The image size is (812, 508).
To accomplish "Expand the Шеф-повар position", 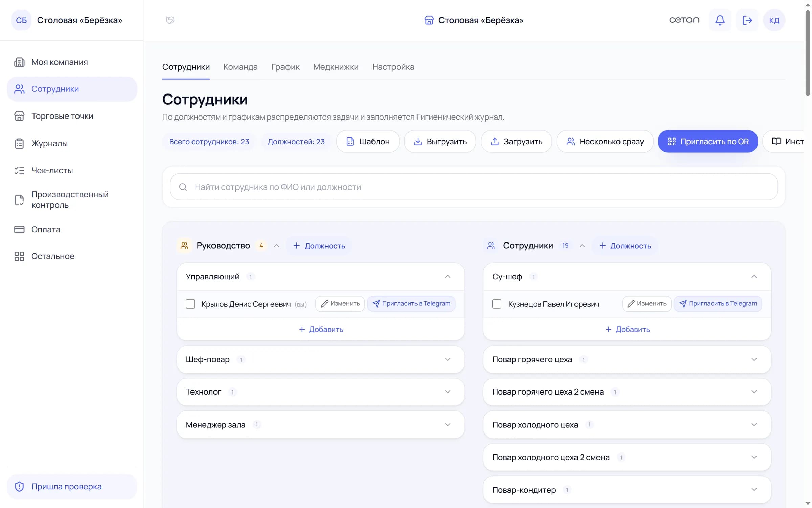I will point(448,359).
